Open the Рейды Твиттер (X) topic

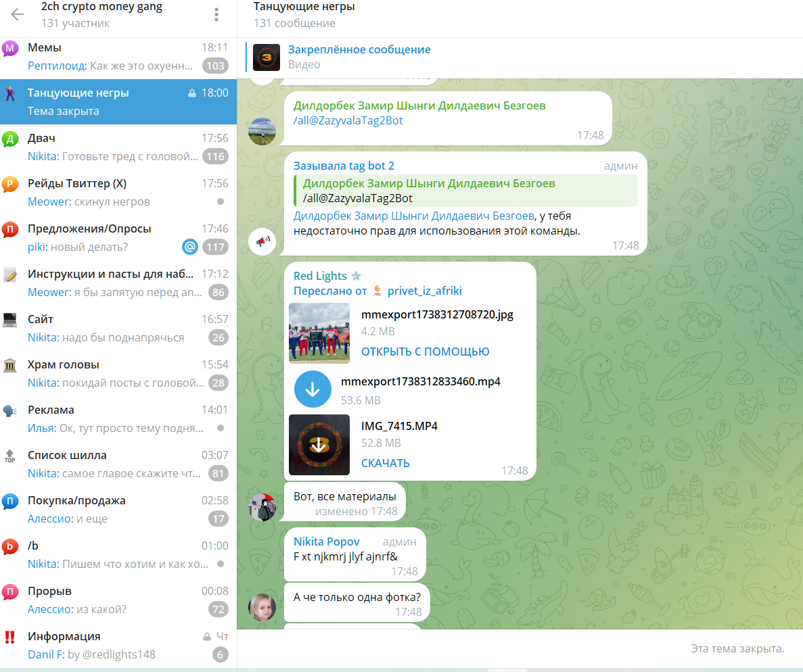pyautogui.click(x=118, y=192)
